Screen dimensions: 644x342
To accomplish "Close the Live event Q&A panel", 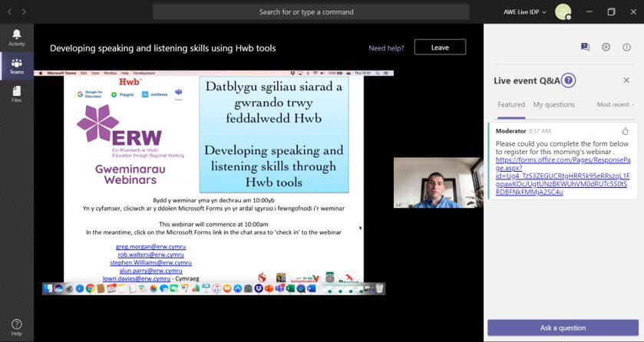I will (x=626, y=81).
